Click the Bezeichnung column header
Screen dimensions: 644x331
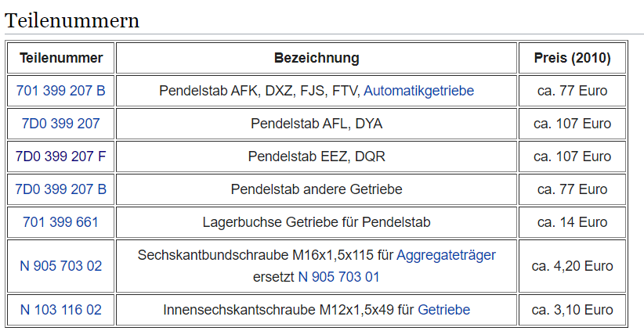click(x=317, y=58)
